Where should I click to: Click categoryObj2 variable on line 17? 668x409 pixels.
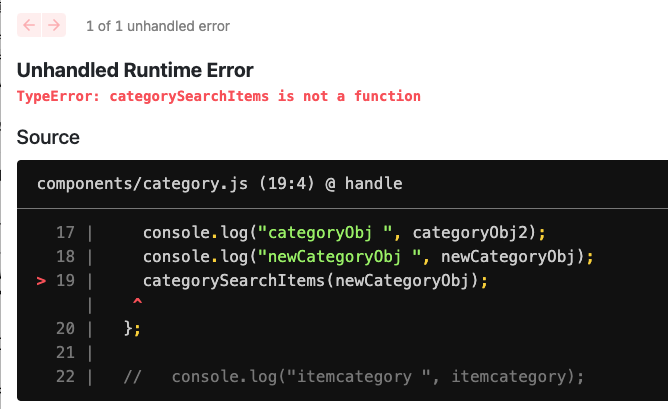tap(475, 233)
